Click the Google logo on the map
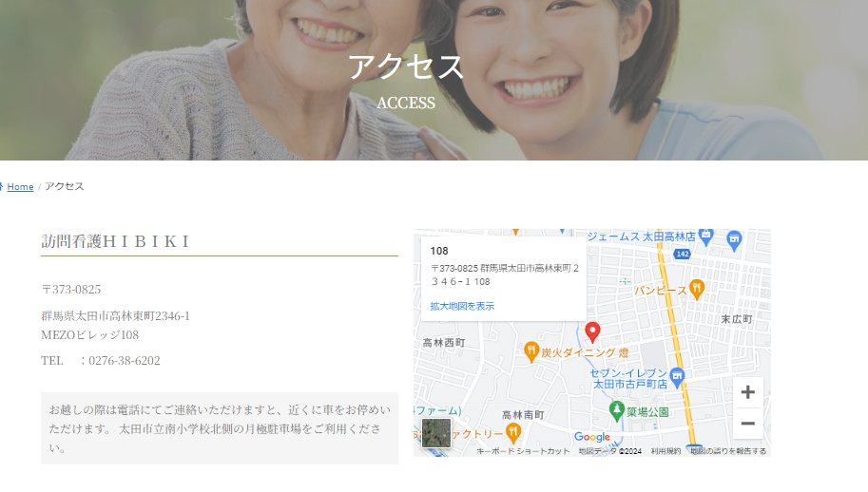 pos(591,437)
